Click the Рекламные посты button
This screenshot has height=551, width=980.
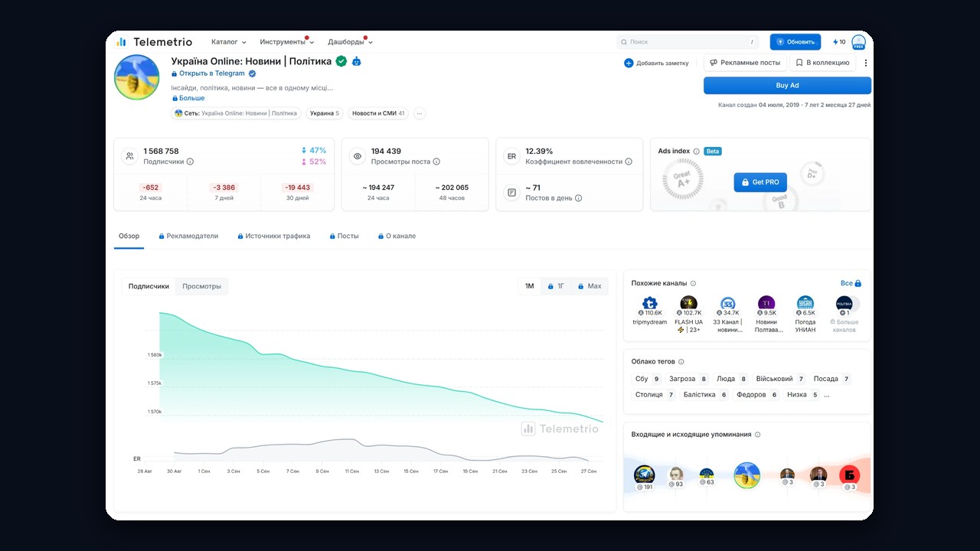[745, 63]
